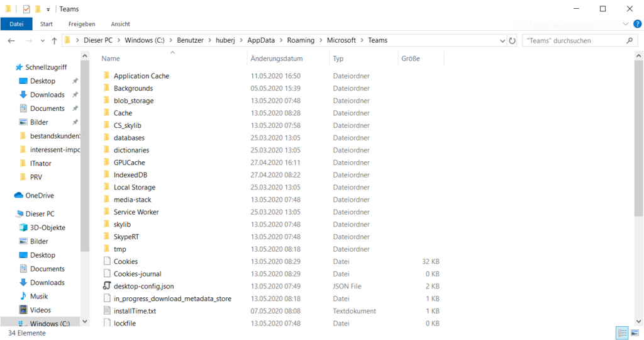Click the blob_storage folder icon
This screenshot has width=644, height=340.
[x=106, y=100]
